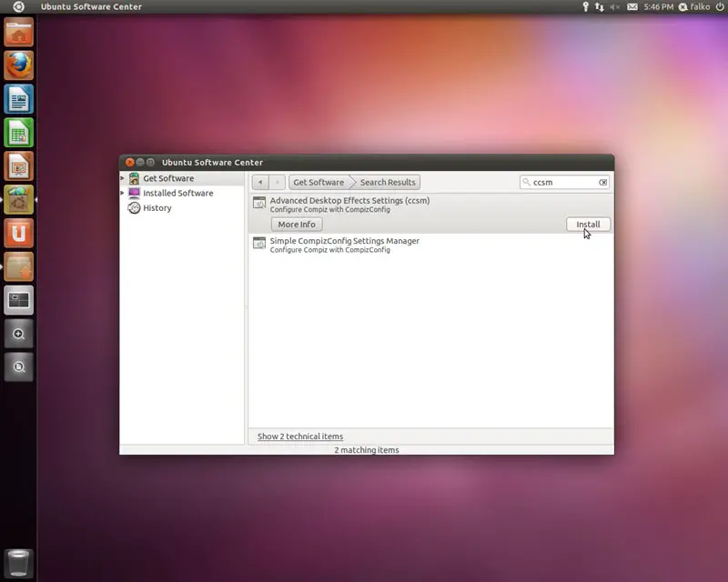
Task: Launch Firefox from the launcher
Action: [x=18, y=65]
